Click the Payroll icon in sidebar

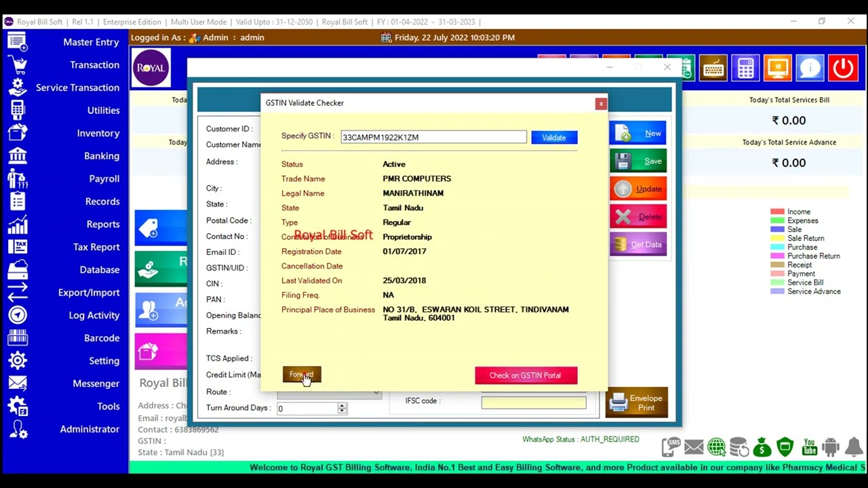pyautogui.click(x=18, y=179)
